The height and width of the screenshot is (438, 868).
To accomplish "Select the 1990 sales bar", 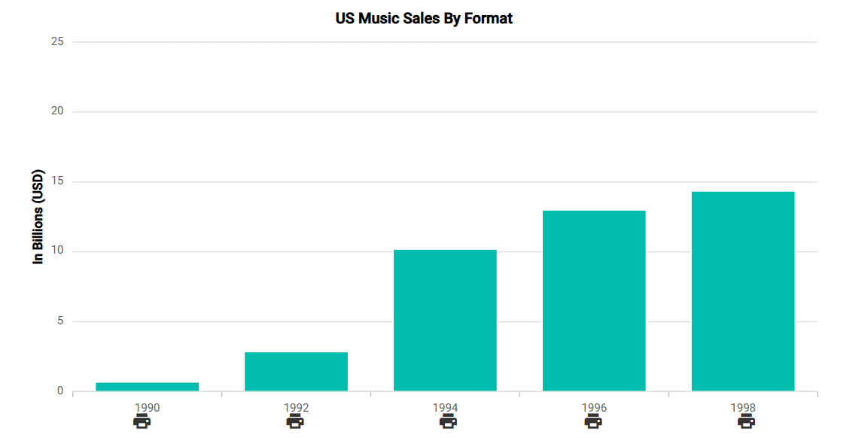I will click(x=147, y=387).
